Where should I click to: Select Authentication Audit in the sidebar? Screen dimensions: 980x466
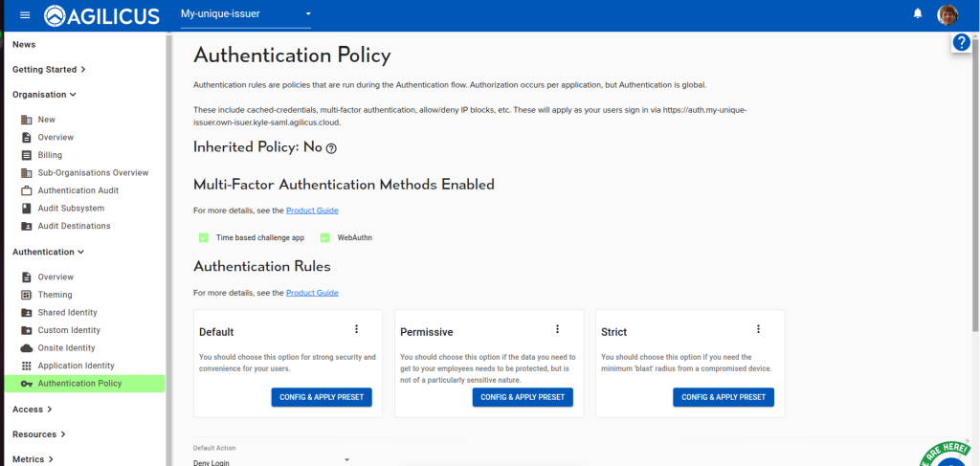78,190
